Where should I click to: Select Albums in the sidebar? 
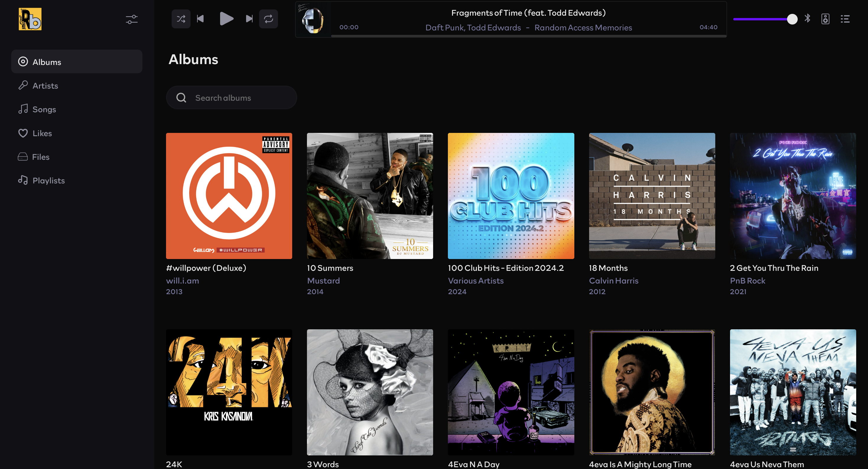[x=77, y=62]
